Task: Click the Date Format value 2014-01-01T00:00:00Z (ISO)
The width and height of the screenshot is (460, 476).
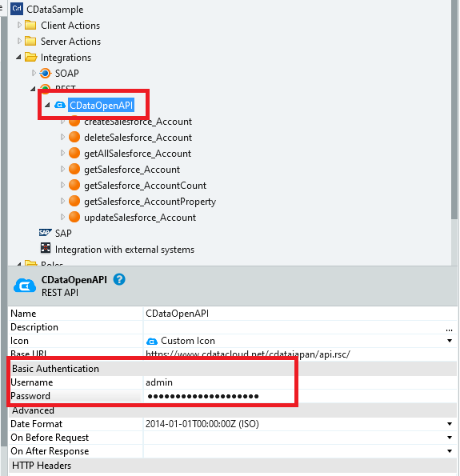Action: pos(202,424)
